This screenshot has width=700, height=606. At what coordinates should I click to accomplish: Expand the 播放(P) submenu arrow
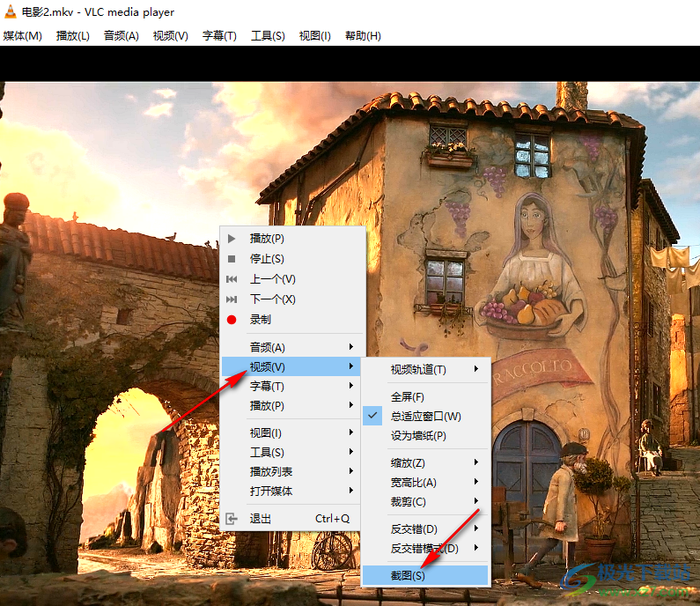tap(351, 405)
